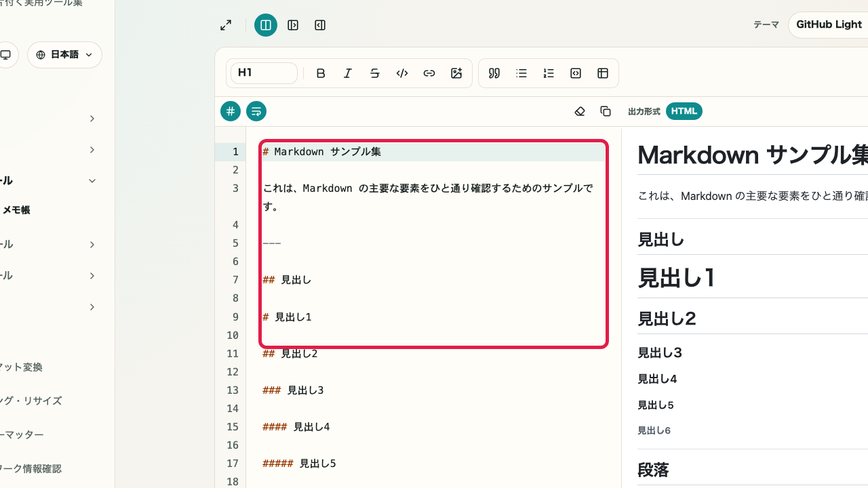The height and width of the screenshot is (488, 868).
Task: Insert a numbered list
Action: coord(549,73)
